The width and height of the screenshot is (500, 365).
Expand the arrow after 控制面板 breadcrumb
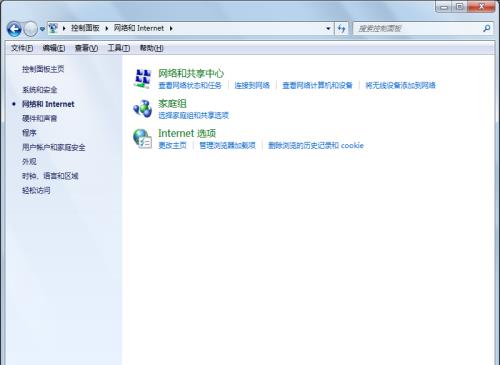click(x=107, y=28)
